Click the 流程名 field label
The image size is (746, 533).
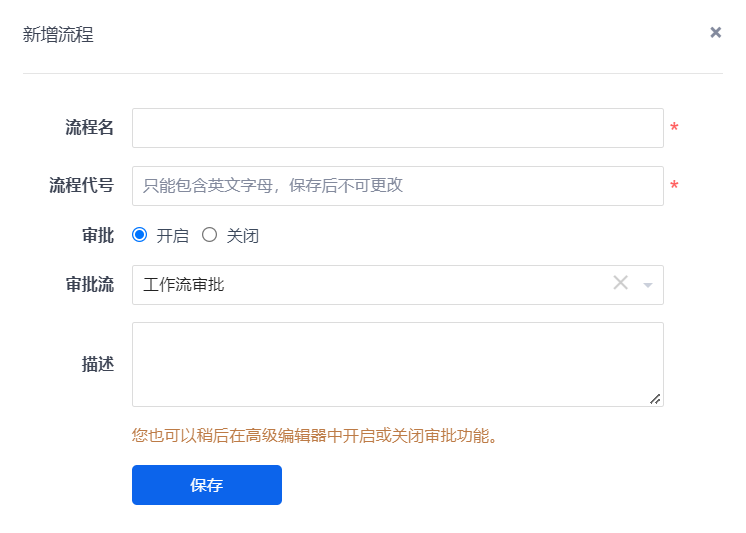(x=89, y=128)
